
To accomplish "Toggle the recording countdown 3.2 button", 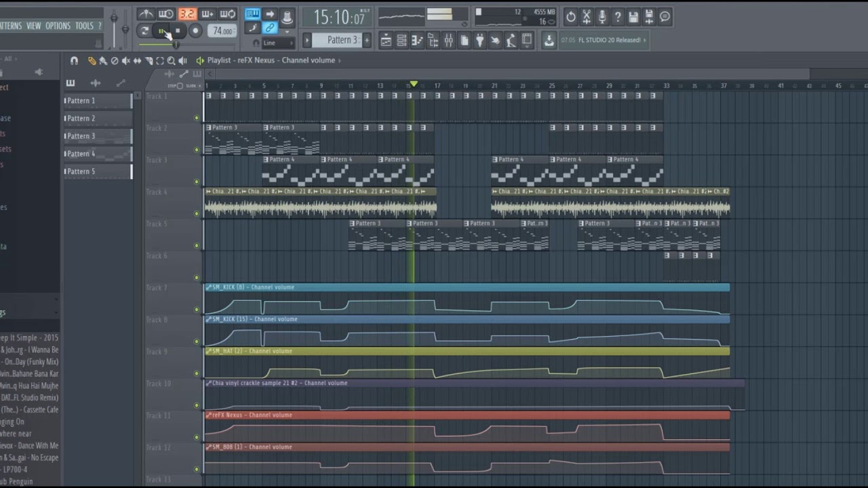I will pos(188,14).
